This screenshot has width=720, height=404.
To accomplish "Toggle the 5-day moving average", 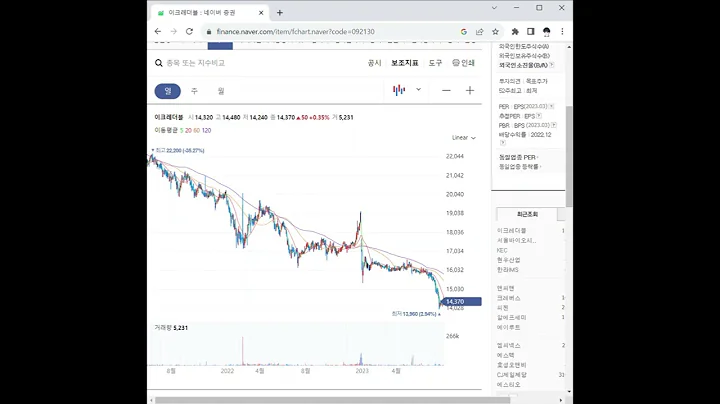I will (181, 130).
